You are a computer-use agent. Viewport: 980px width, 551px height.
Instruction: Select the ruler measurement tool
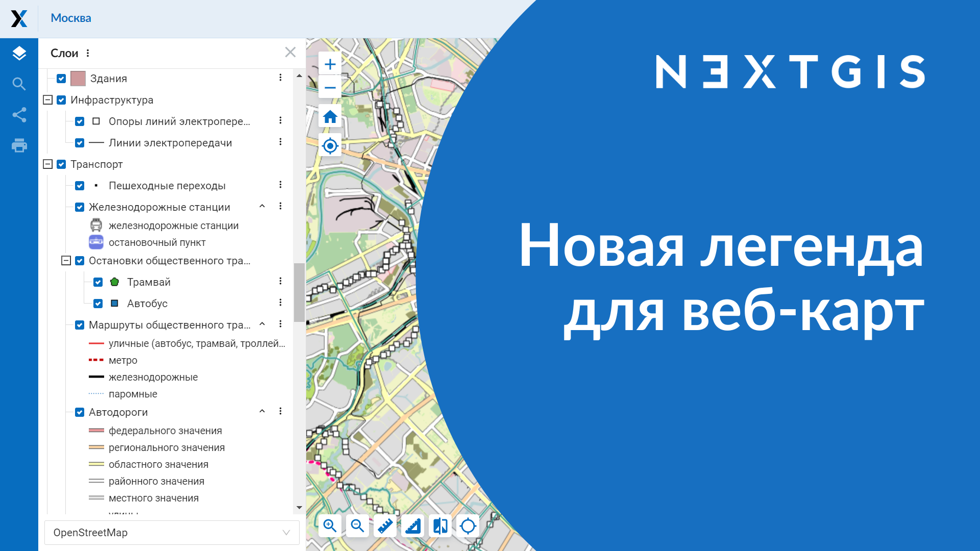385,525
